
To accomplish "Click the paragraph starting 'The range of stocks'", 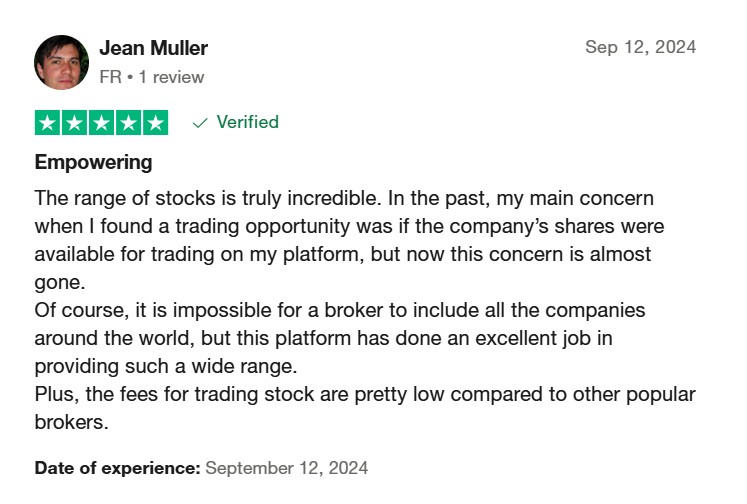I will tap(349, 240).
